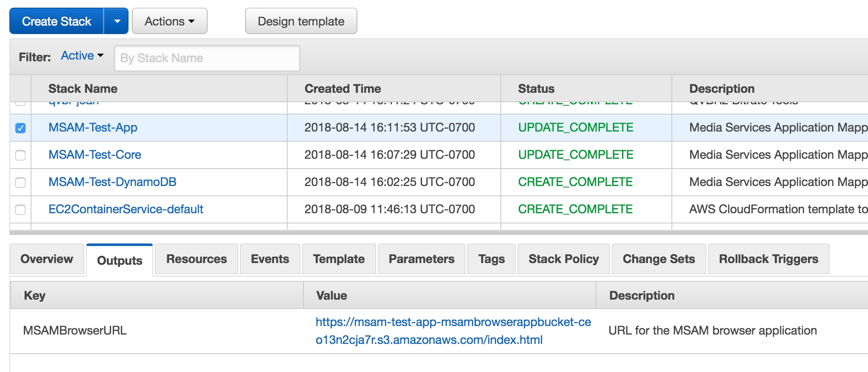Switch to the Stack Policy tab

click(564, 259)
